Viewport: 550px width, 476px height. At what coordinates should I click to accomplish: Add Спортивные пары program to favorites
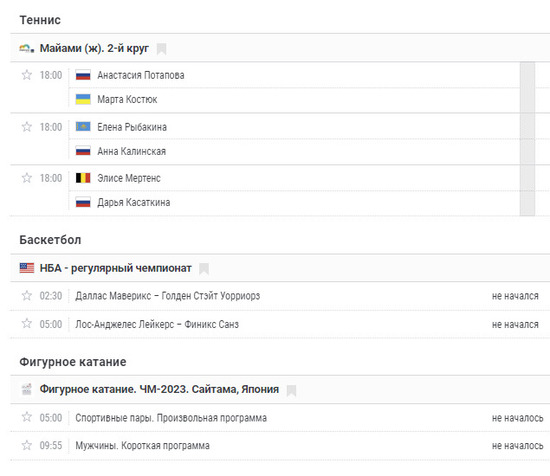(x=27, y=417)
